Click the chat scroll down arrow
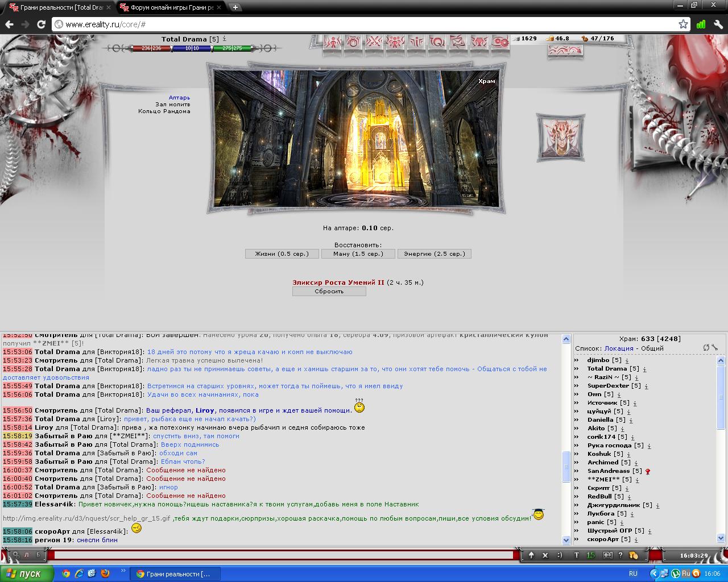 (566, 539)
